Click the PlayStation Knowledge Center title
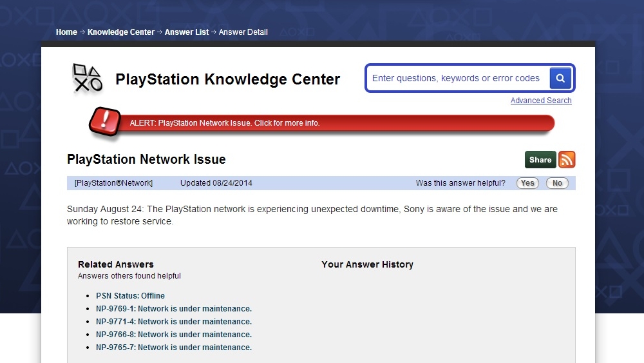This screenshot has width=644, height=363. coord(227,79)
